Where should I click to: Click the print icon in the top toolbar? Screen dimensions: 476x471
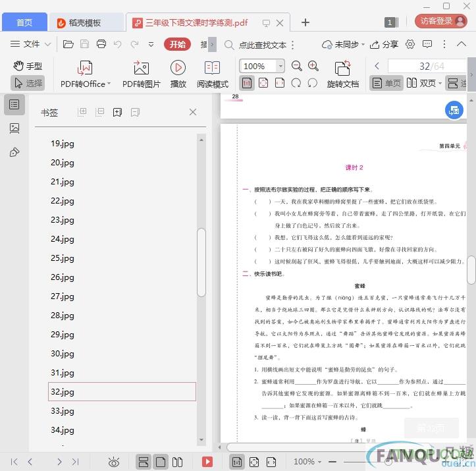click(101, 44)
